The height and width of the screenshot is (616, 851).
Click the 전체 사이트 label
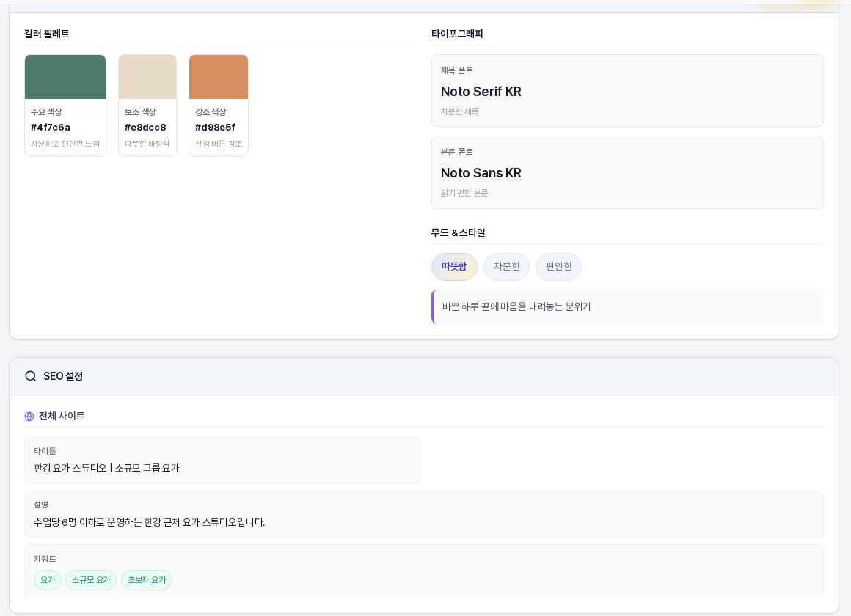pyautogui.click(x=62, y=417)
